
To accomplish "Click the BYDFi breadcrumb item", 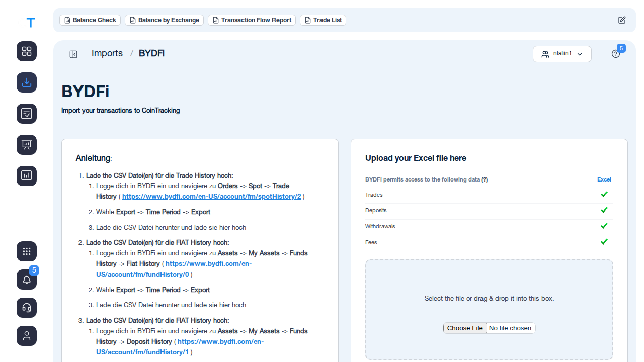I will [x=151, y=53].
